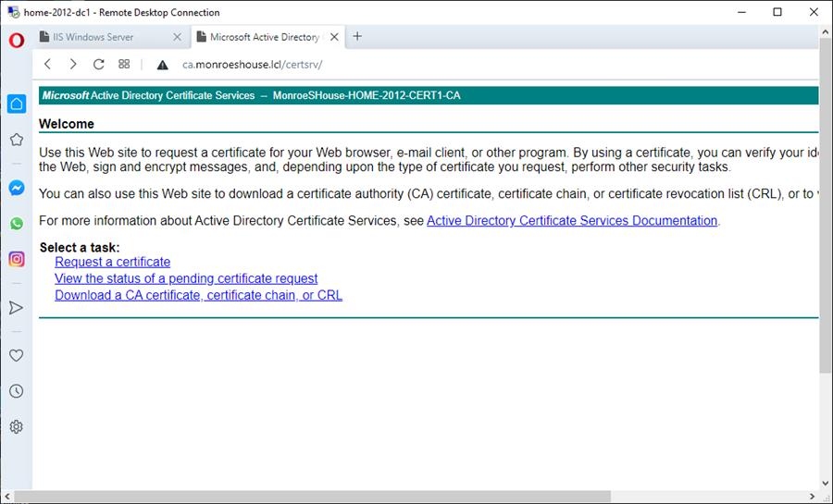
Task: Go to the Opera home sidebar icon
Action: coord(17,104)
